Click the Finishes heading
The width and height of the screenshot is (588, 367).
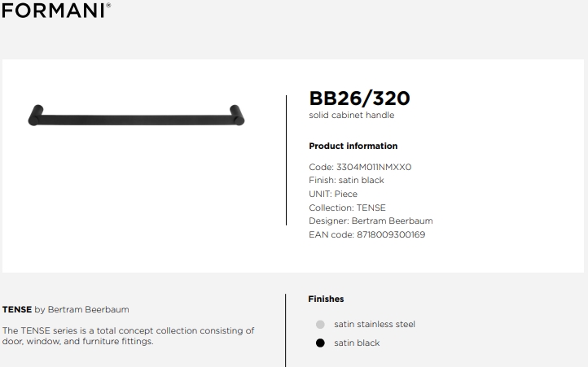pyautogui.click(x=326, y=299)
